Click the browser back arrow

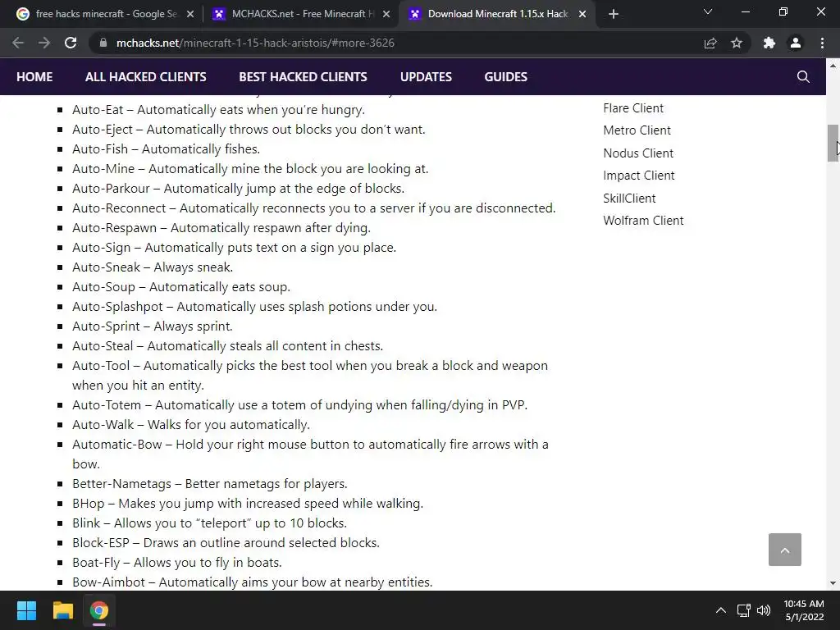[18, 43]
